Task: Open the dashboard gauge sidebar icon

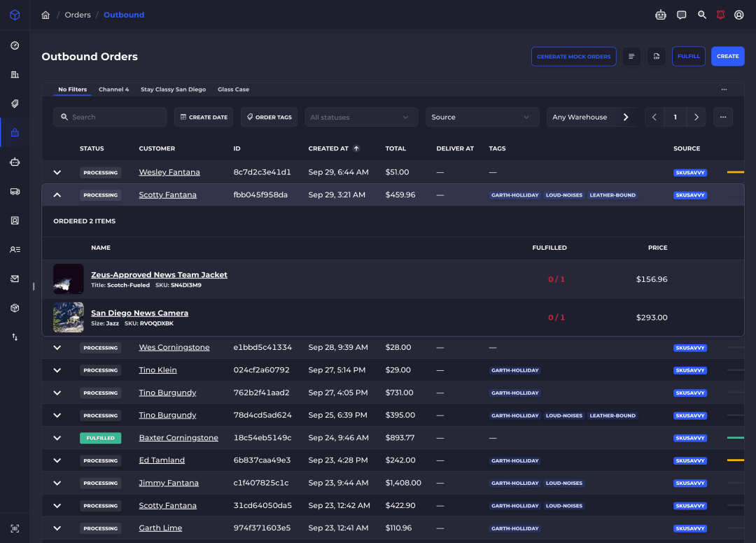Action: (x=15, y=45)
